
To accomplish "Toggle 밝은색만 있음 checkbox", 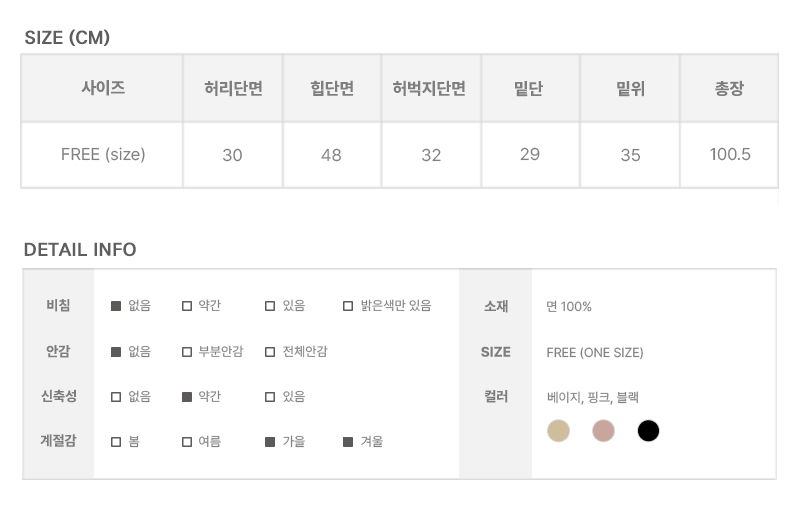I will [x=348, y=306].
